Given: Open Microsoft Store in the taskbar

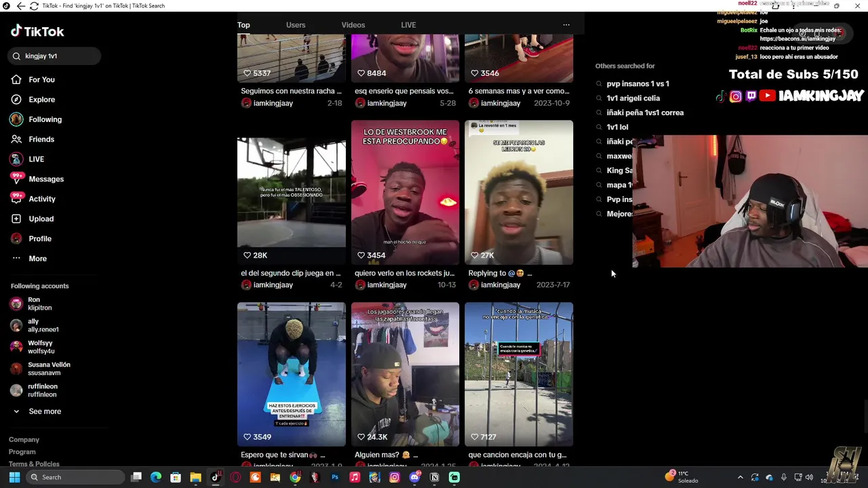Looking at the screenshot, I should [176, 477].
